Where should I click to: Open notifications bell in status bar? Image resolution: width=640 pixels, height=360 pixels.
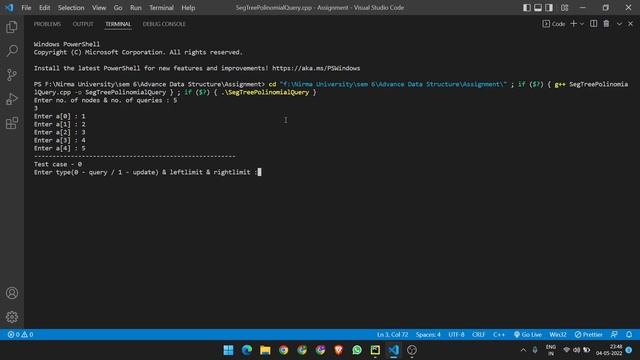tap(629, 334)
